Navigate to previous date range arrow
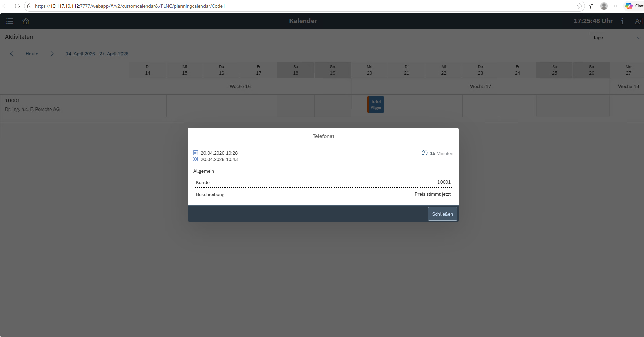 pos(12,54)
